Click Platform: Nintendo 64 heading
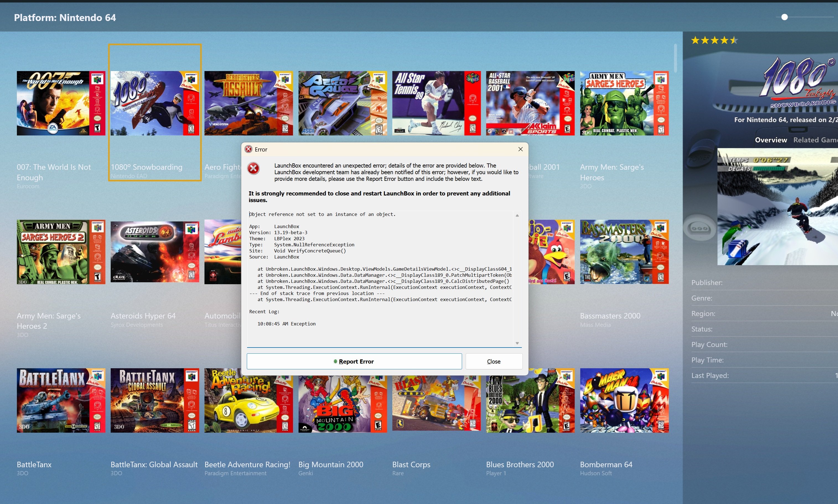This screenshot has width=838, height=504. coord(65,17)
